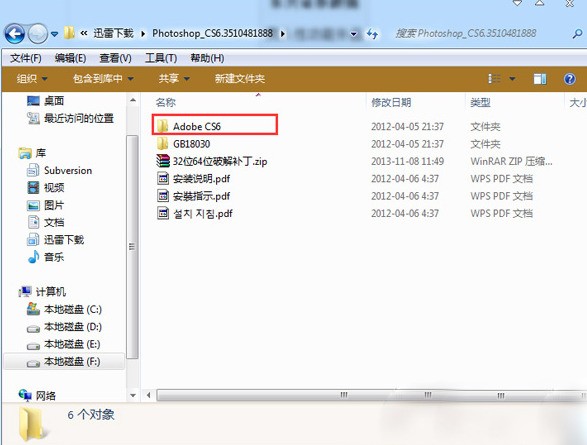
Task: Open view options dropdown arrow
Action: pos(512,79)
